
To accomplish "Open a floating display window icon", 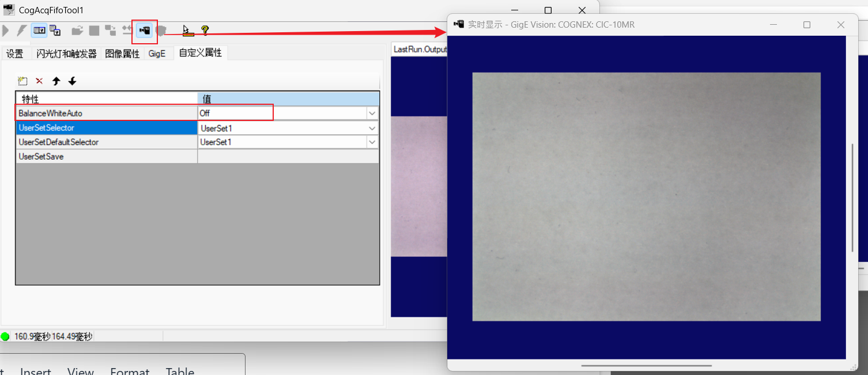I will click(55, 31).
